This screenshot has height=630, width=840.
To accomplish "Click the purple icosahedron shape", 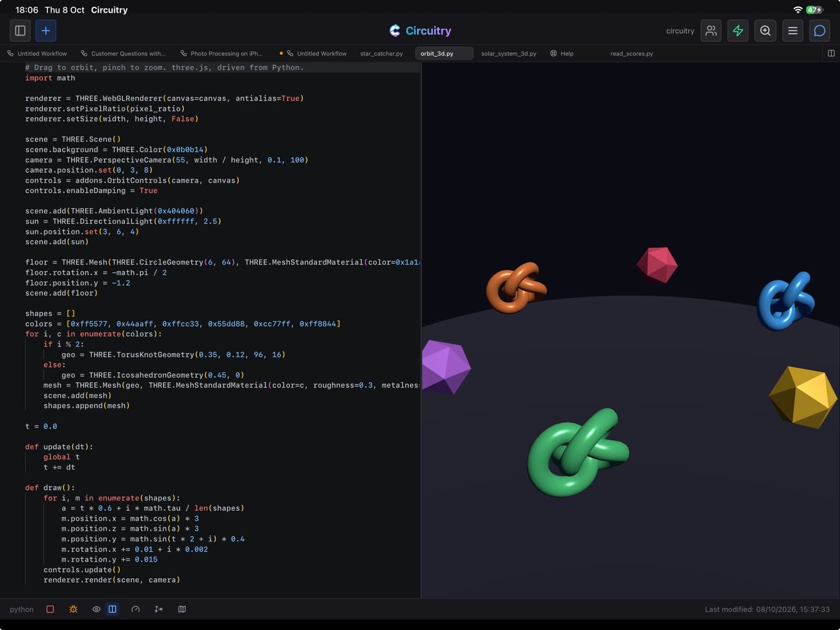I will pyautogui.click(x=446, y=367).
